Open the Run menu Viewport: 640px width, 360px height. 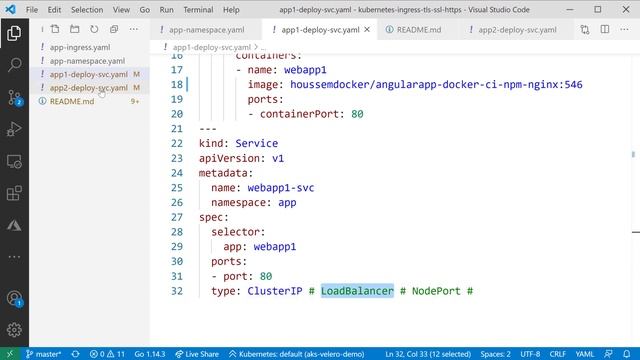pyautogui.click(x=166, y=10)
